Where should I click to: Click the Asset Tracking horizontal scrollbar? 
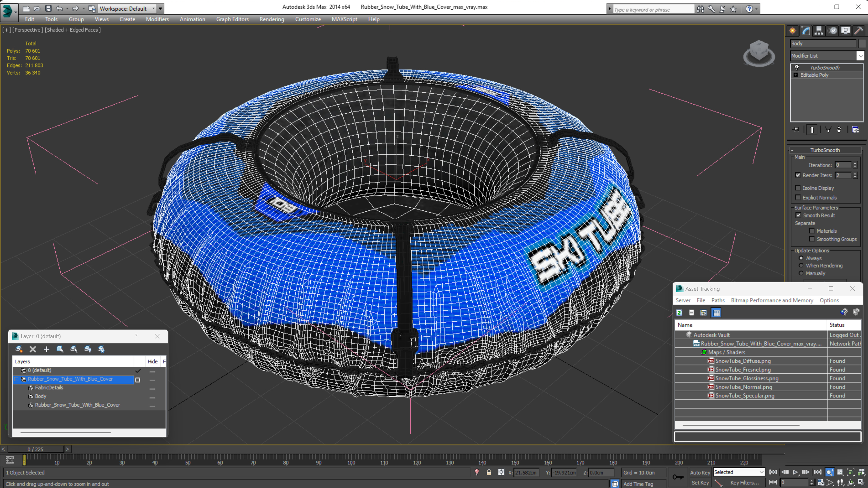[x=741, y=425]
